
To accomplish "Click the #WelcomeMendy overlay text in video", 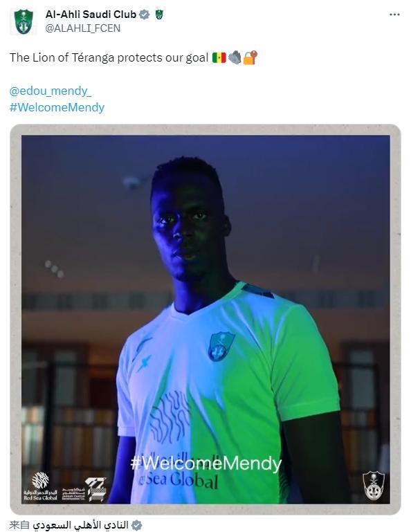I will tap(206, 464).
